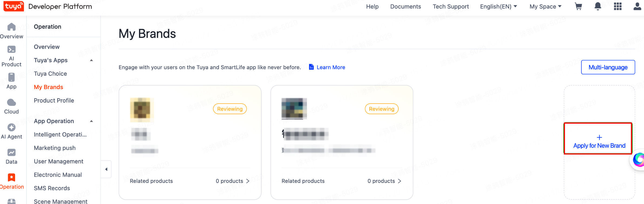Click the Multi-language button

coord(608,67)
